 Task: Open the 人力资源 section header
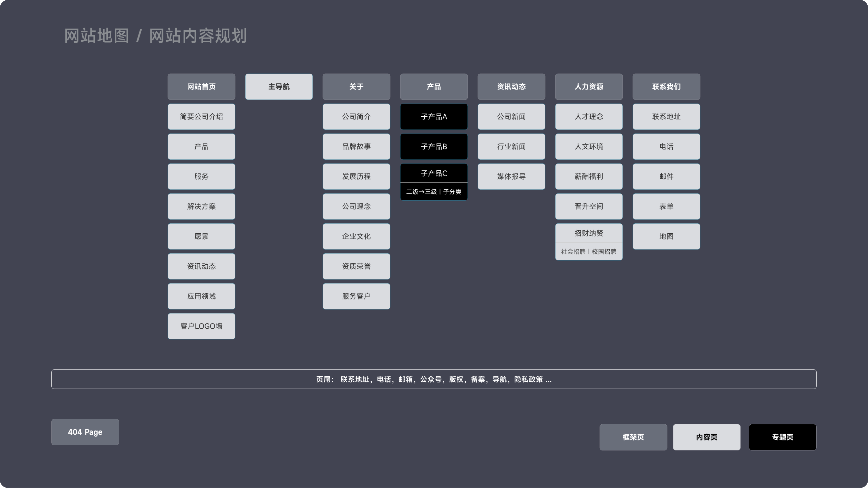pos(589,87)
